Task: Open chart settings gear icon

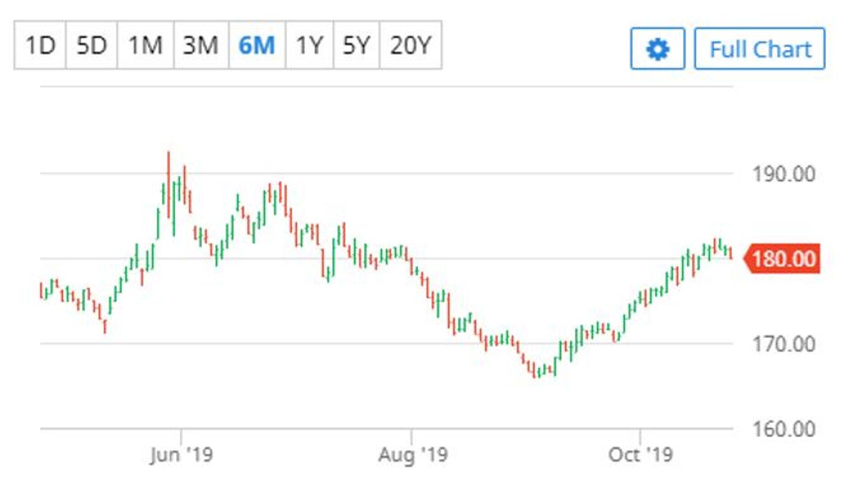Action: coord(657,49)
